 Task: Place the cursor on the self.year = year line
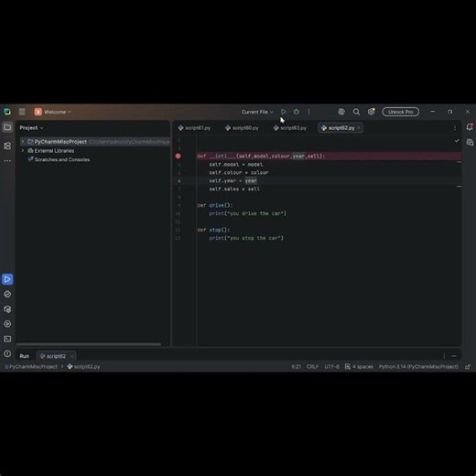point(233,181)
